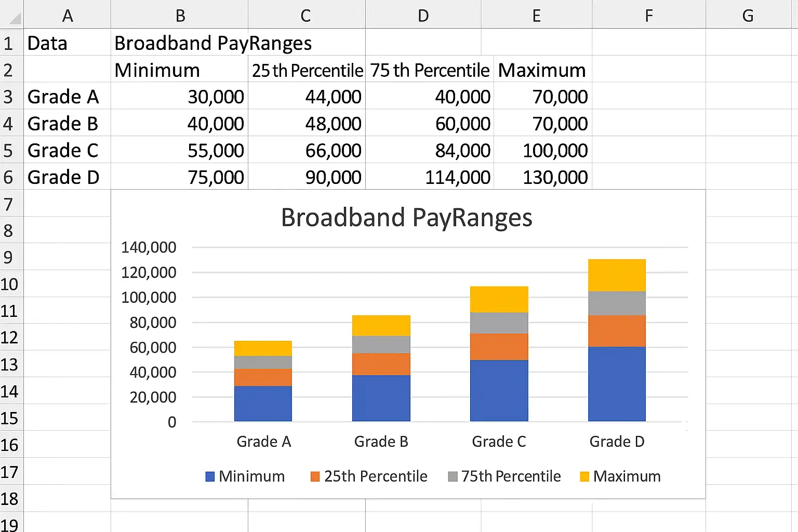The width and height of the screenshot is (798, 532).
Task: Click the 75 th Percentile header cell
Action: (x=429, y=70)
